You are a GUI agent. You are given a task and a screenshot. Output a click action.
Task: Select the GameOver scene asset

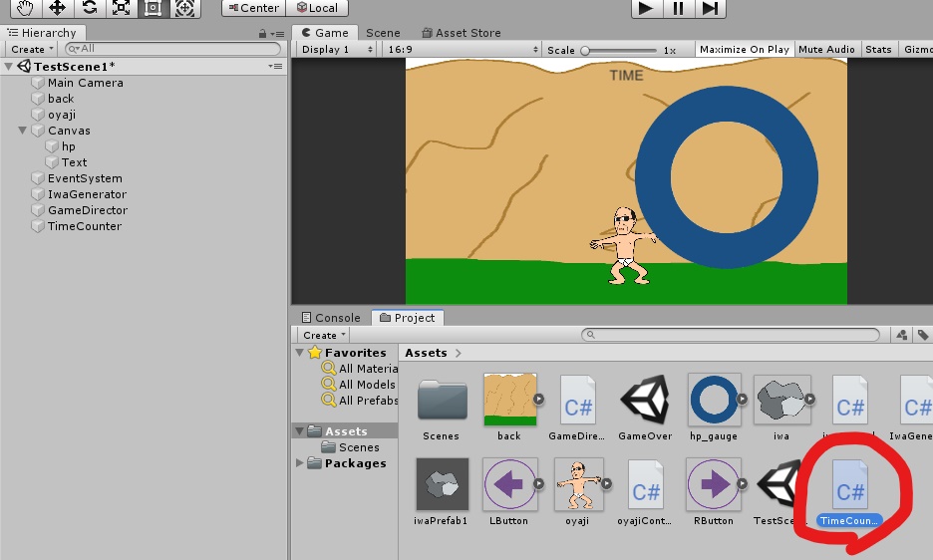(645, 410)
